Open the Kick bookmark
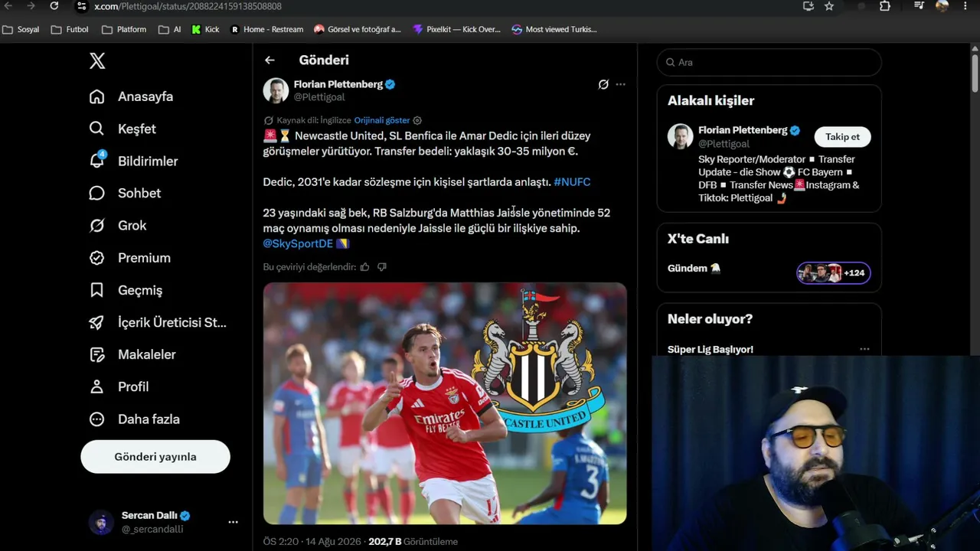Screen dimensions: 980x551 pyautogui.click(x=205, y=30)
